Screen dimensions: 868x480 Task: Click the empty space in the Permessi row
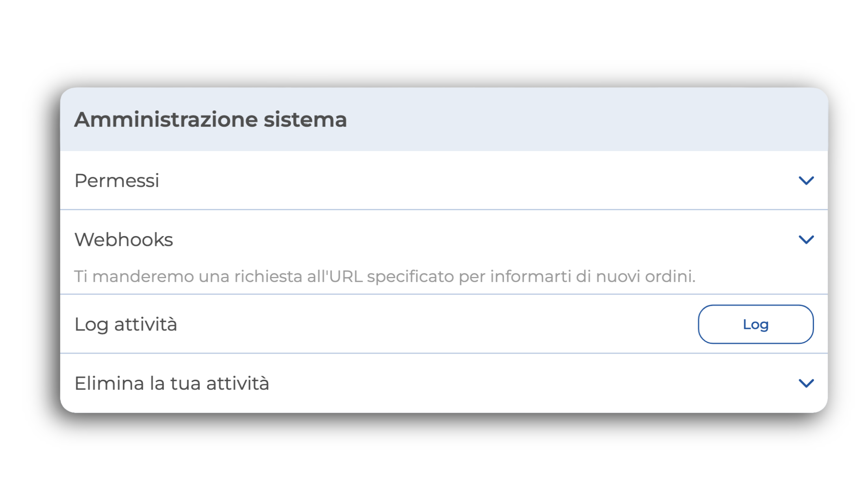point(473,181)
